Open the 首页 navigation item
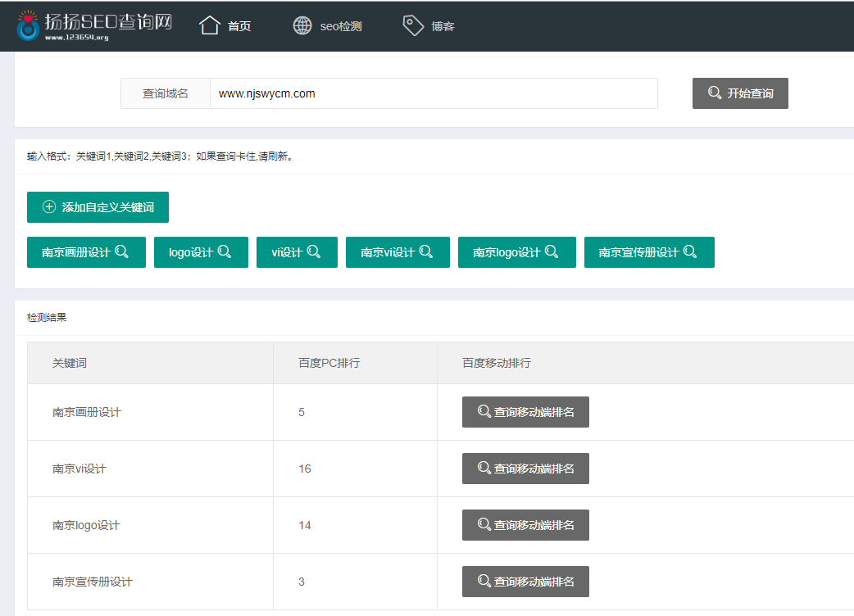 (239, 26)
